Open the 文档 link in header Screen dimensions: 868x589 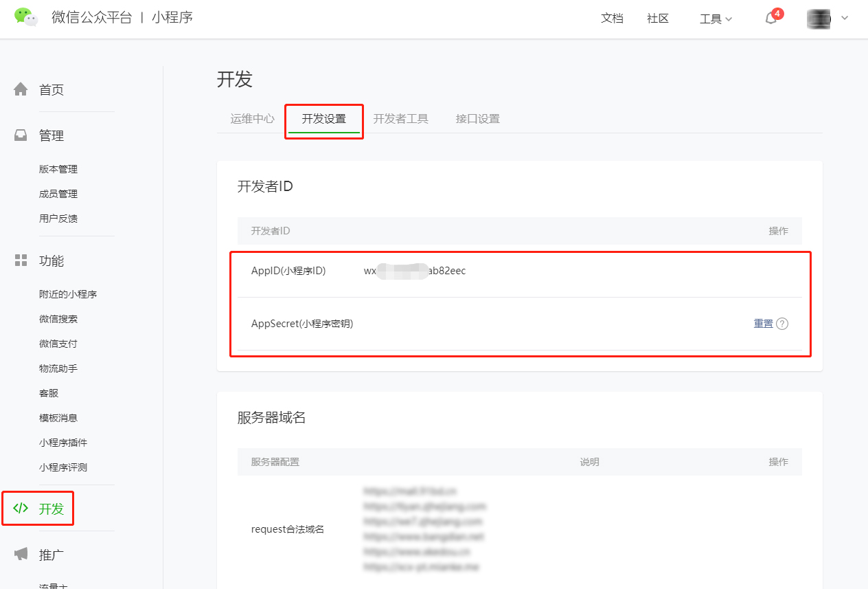click(612, 19)
